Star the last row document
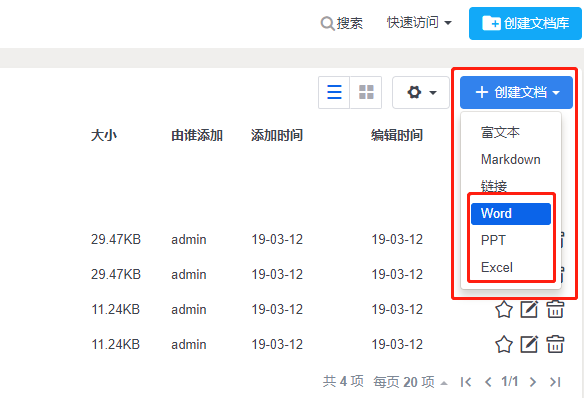The height and width of the screenshot is (398, 584). (504, 344)
